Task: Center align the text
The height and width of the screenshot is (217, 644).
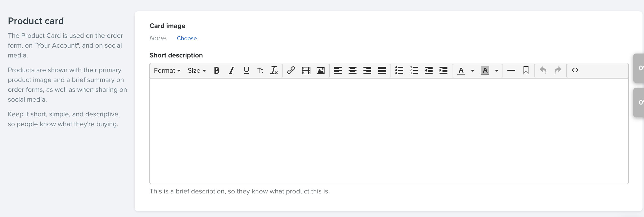Action: click(x=352, y=70)
